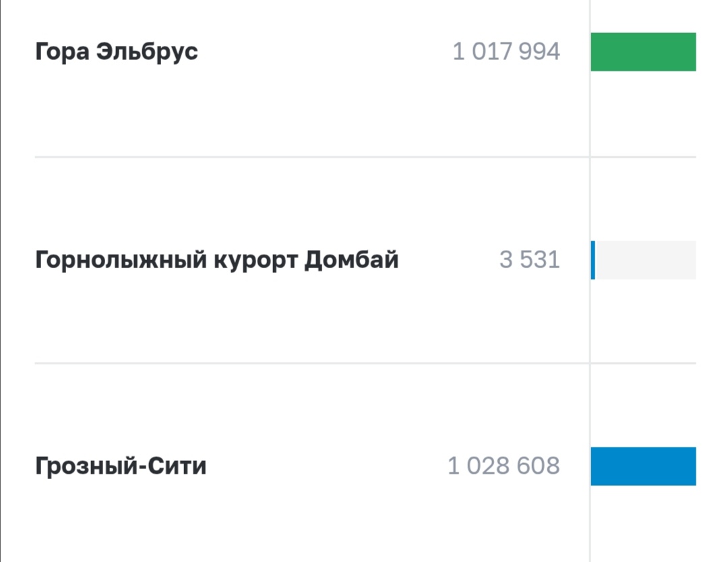Click the word курорт in the label
Image resolution: width=728 pixels, height=562 pixels.
click(x=256, y=261)
